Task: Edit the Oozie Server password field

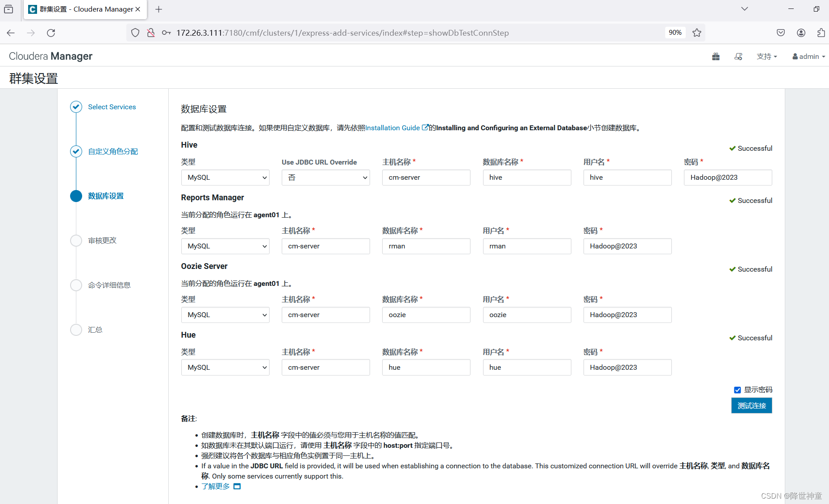Action: [x=628, y=315]
